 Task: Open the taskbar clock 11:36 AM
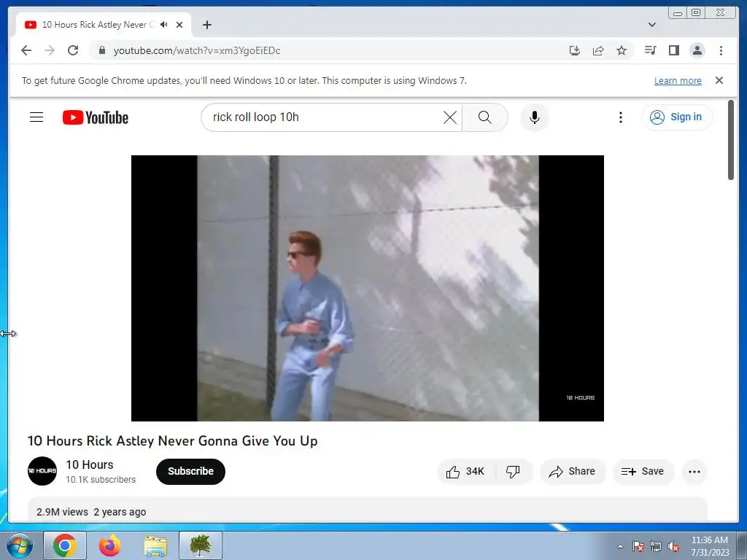[710, 546]
